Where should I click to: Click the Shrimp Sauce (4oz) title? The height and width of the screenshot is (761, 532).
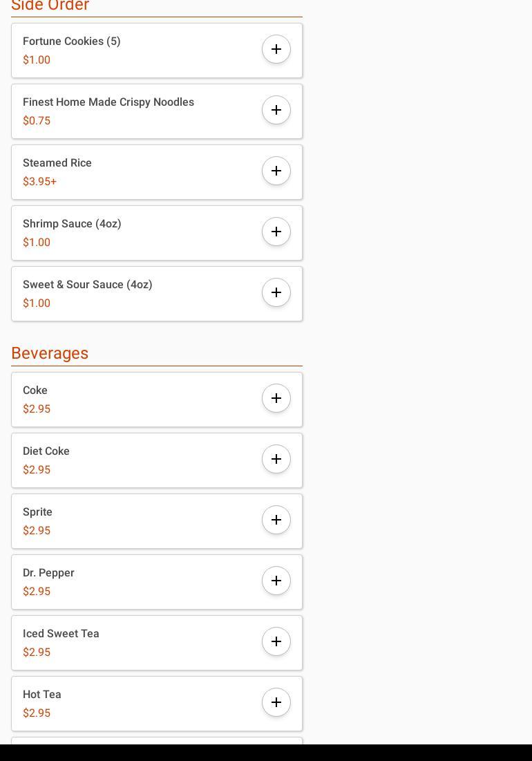pos(72,224)
